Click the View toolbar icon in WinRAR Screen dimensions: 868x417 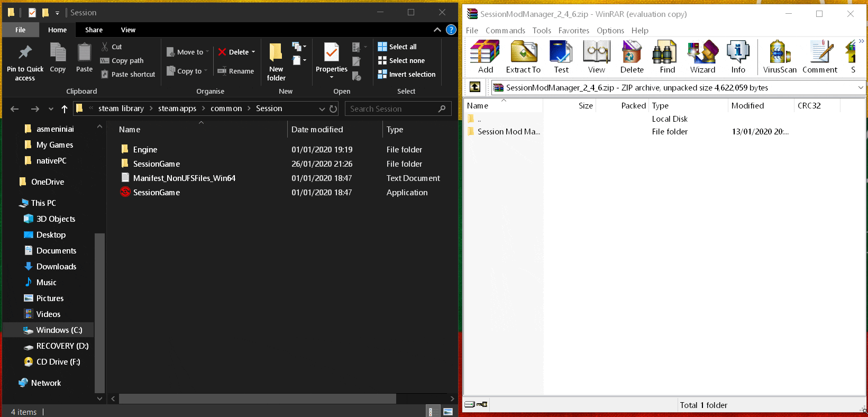coord(596,57)
